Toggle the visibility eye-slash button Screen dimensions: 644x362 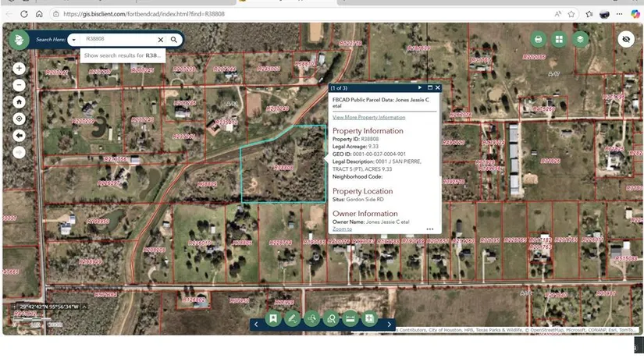[x=625, y=39]
